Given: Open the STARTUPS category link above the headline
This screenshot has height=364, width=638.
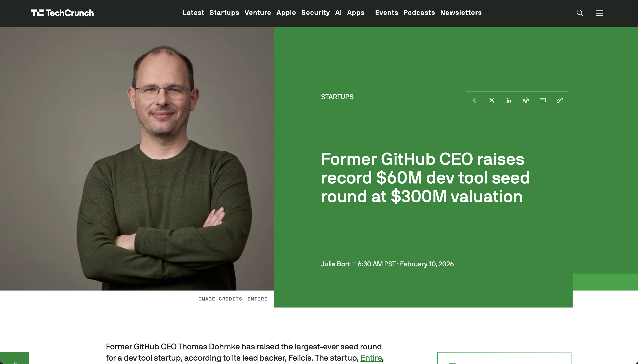Looking at the screenshot, I should [337, 97].
